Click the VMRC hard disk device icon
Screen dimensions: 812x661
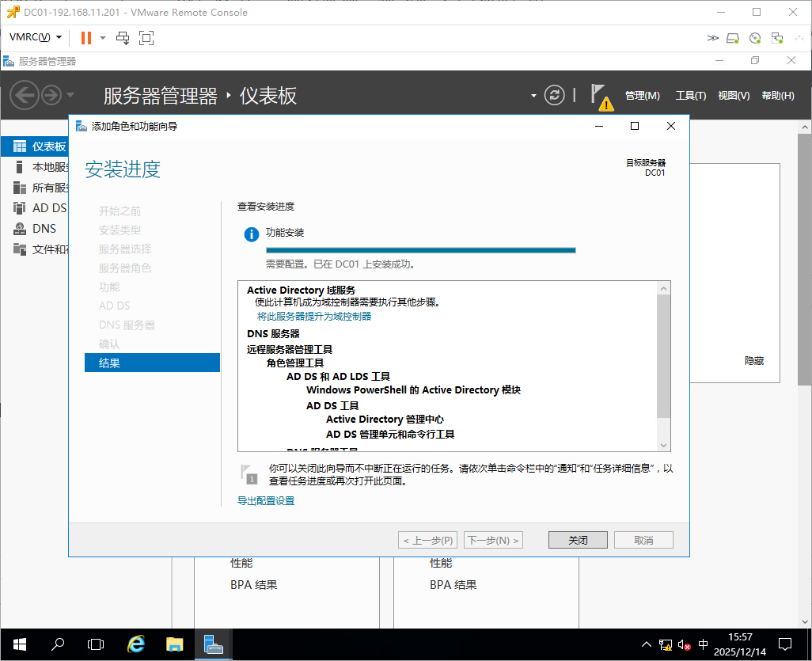[x=733, y=38]
